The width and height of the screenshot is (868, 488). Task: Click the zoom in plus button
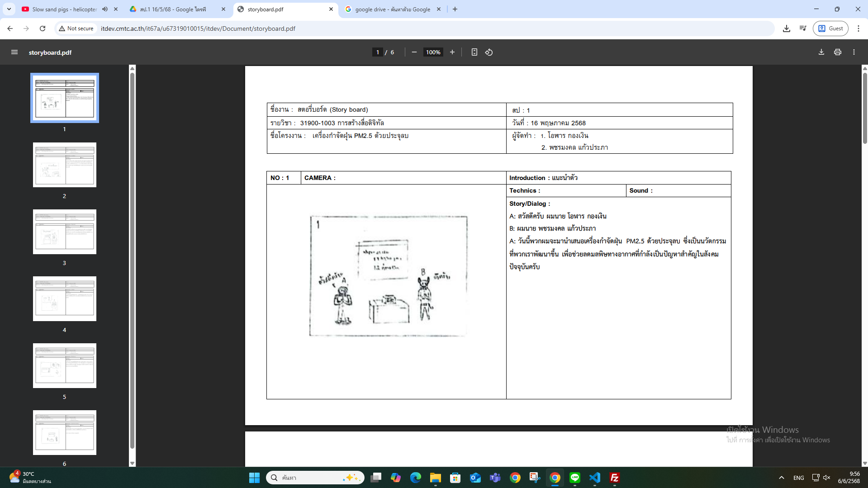[x=452, y=52]
